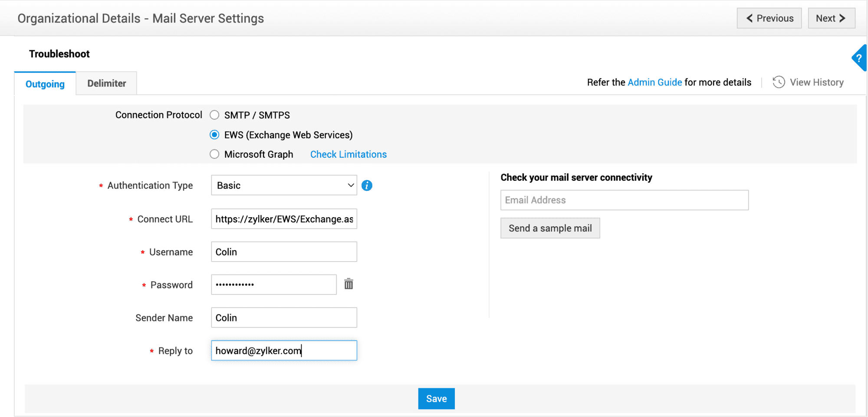Select EWS (Exchange Web Services) protocol
The height and width of the screenshot is (417, 868).
point(214,135)
